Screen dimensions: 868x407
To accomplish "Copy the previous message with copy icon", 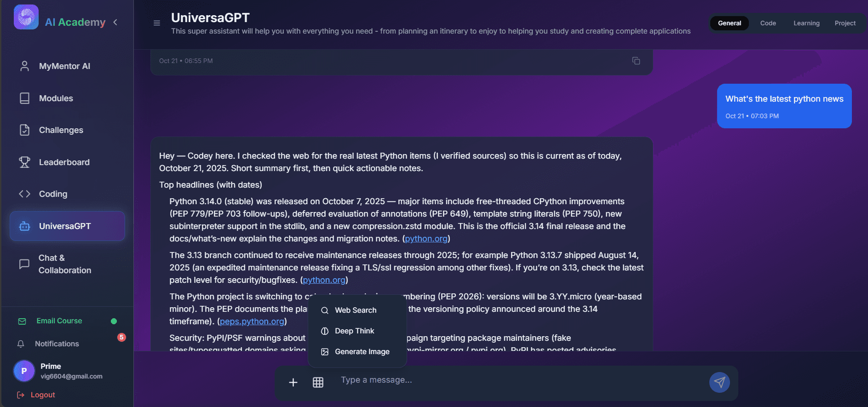I will pyautogui.click(x=636, y=61).
